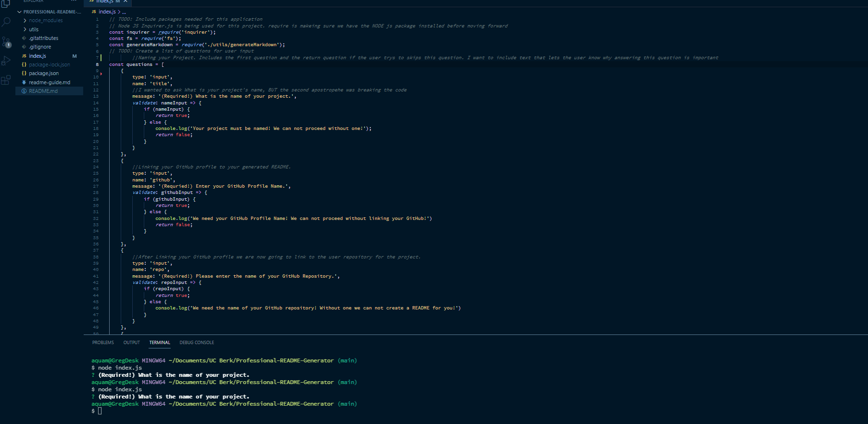Select index.js in the file explorer

coord(38,56)
